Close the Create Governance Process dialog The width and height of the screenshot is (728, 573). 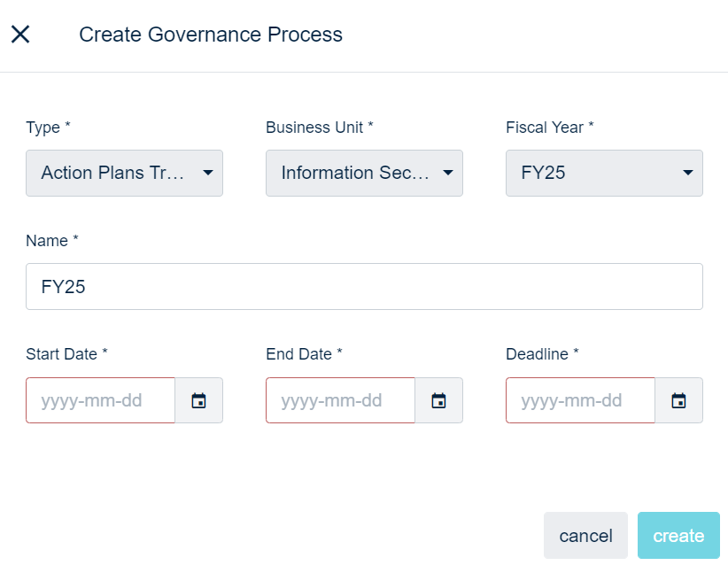coord(20,35)
